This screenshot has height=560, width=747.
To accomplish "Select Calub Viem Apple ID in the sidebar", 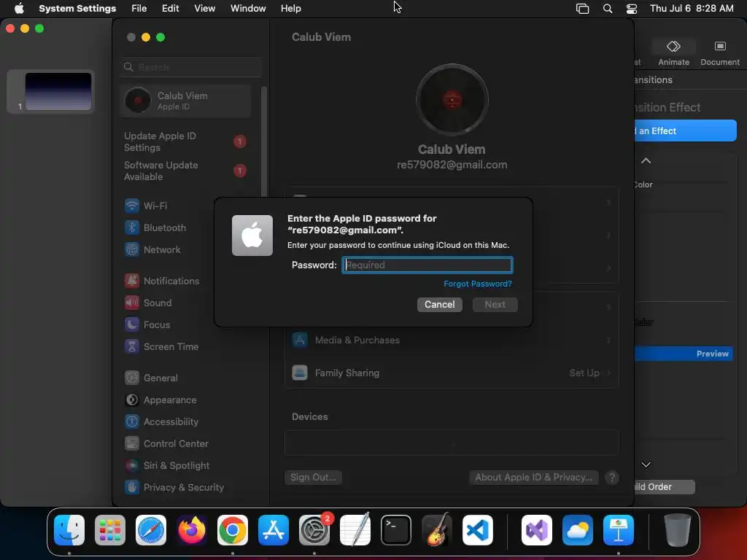I will [x=186, y=101].
